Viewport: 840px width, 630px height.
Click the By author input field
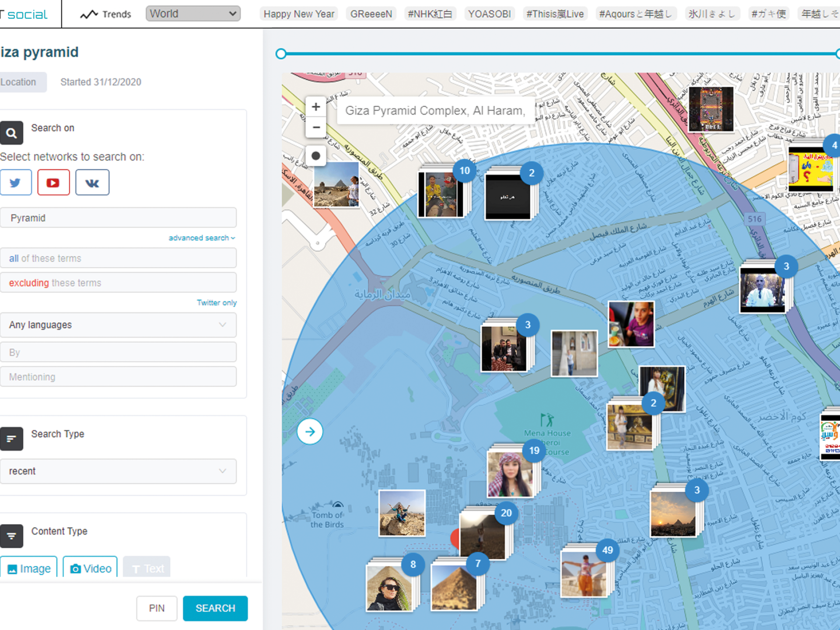tap(118, 352)
